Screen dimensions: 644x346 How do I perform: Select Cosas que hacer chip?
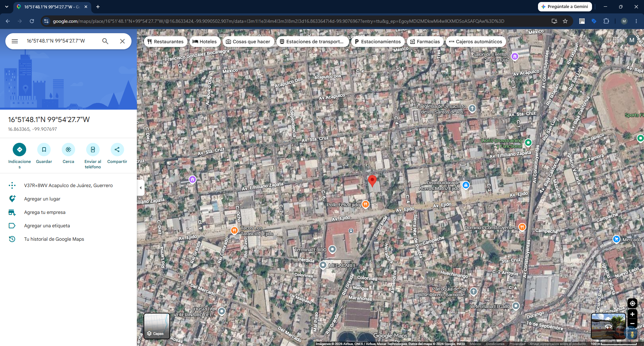248,42
